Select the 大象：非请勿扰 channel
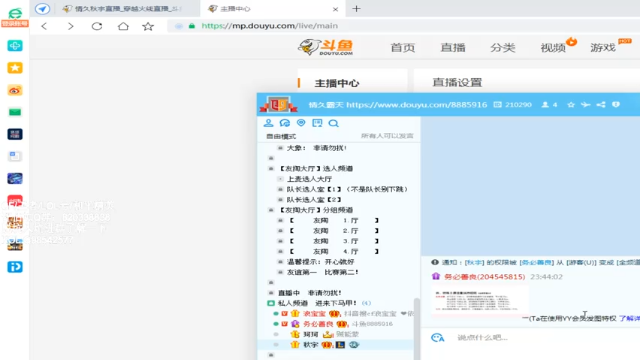The height and width of the screenshot is (360, 640). point(316,148)
